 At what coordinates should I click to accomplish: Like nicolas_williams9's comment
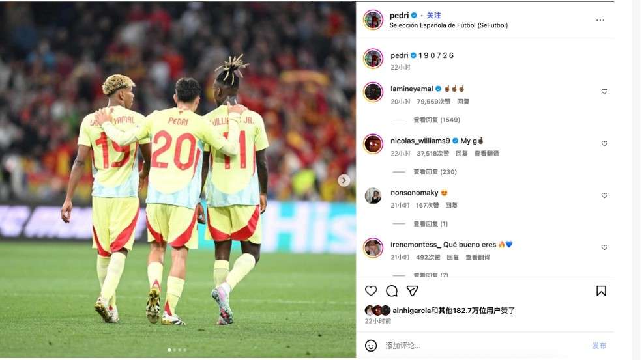tap(604, 143)
